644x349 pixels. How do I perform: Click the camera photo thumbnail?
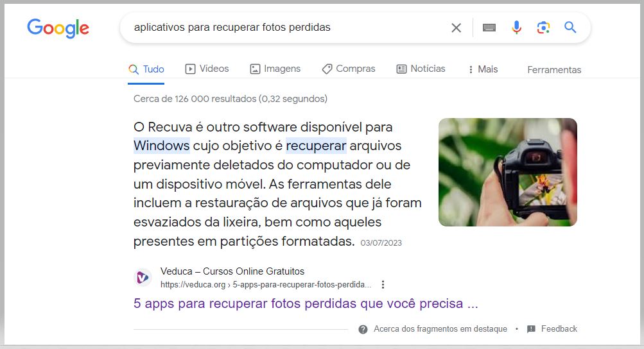[x=508, y=172]
